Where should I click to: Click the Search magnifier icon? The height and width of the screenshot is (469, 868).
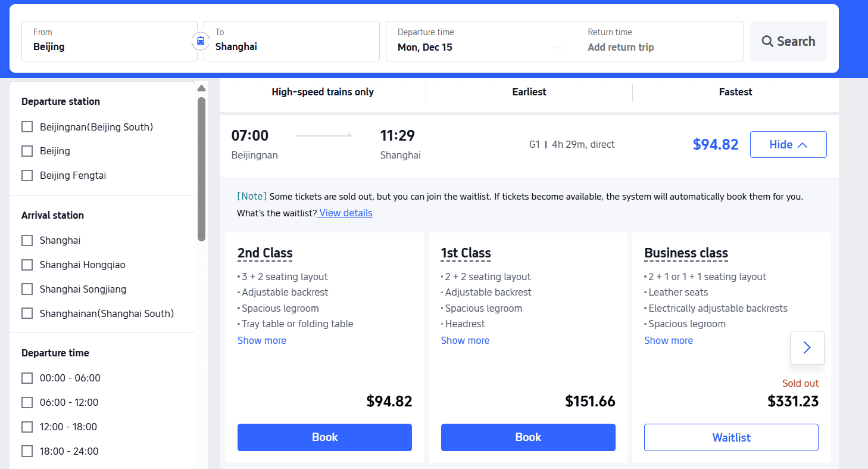[x=767, y=41]
